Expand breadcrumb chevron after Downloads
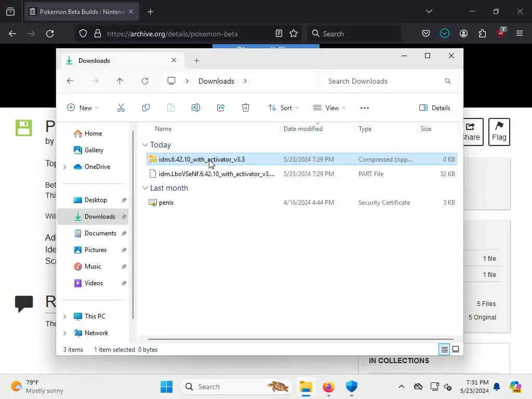The width and height of the screenshot is (532, 399). pyautogui.click(x=245, y=81)
